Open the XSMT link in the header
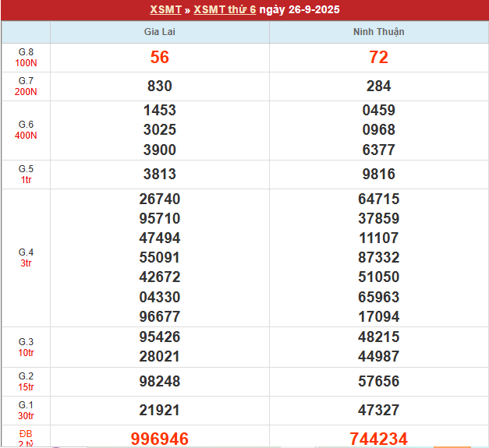The width and height of the screenshot is (489, 448). point(165,10)
